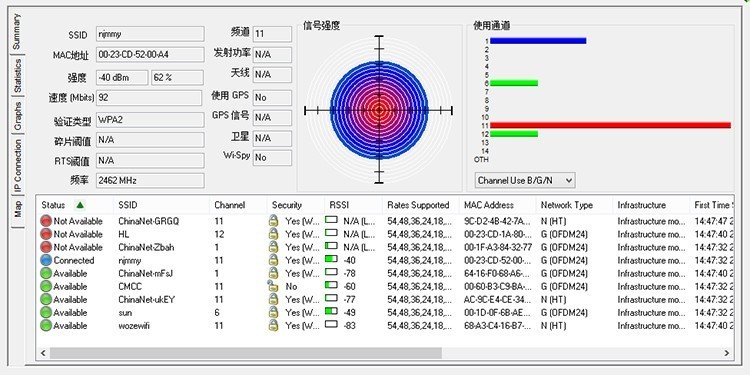Click the green channel 12 usage bar
The height and width of the screenshot is (375, 750).
pyautogui.click(x=514, y=134)
